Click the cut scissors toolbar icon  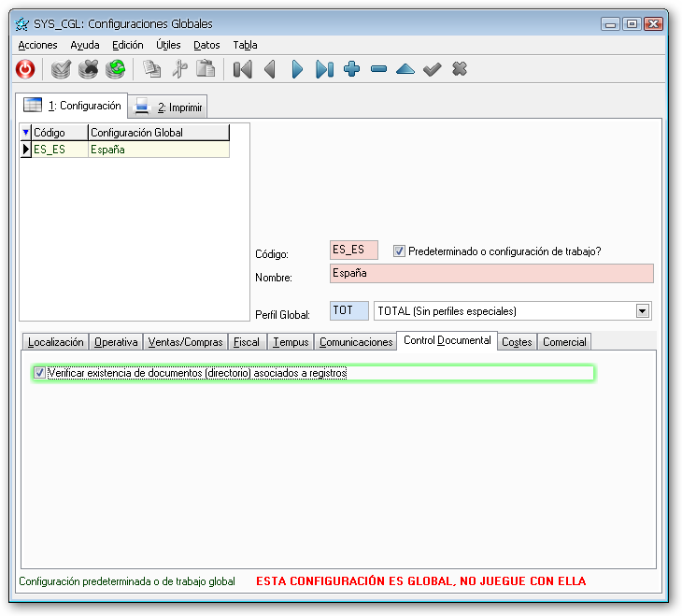click(179, 69)
